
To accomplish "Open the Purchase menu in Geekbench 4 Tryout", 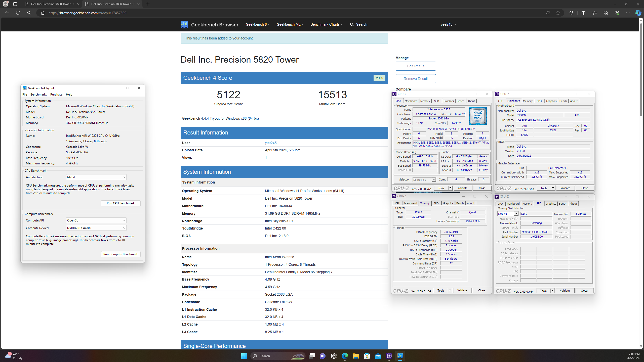I will coord(56,95).
